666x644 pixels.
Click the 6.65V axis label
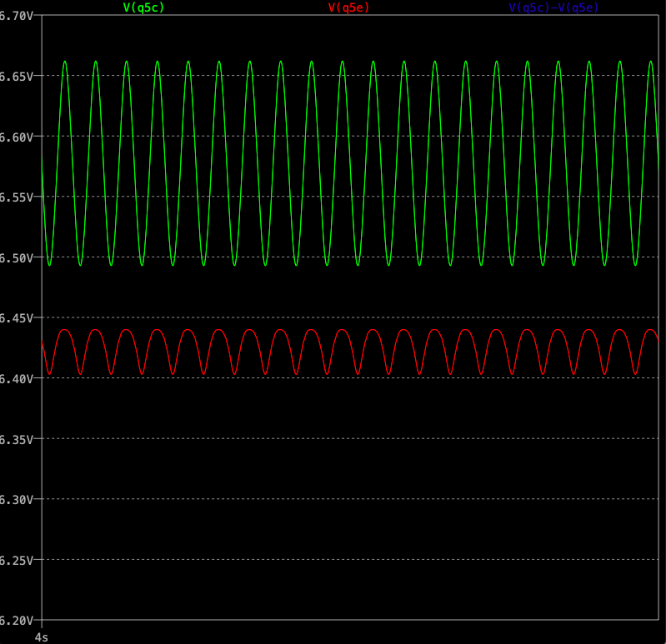click(16, 77)
